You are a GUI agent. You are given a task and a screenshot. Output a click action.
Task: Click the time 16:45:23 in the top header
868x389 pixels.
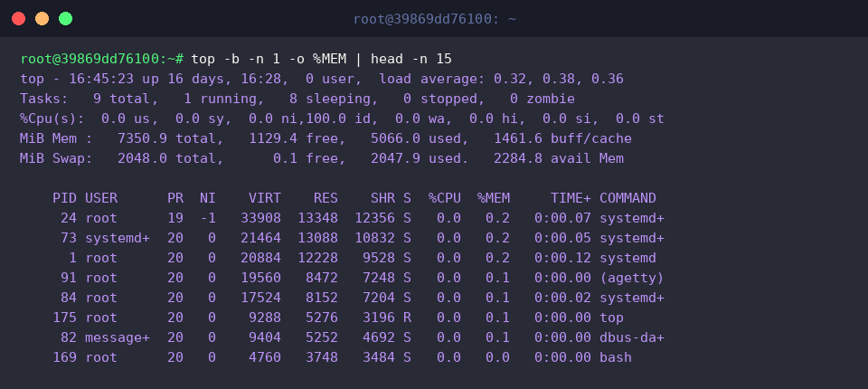pos(101,79)
